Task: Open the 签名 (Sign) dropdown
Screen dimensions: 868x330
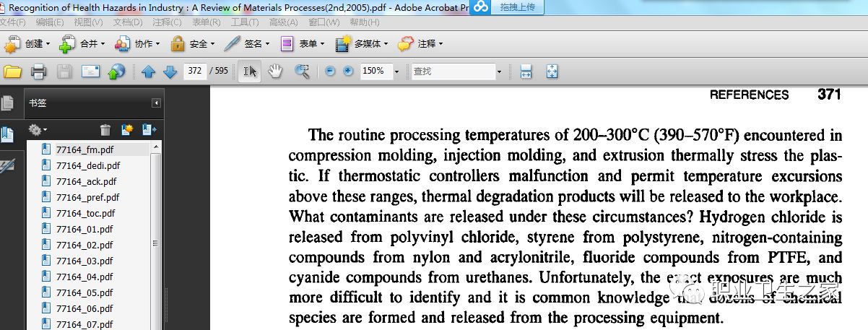Action: [x=247, y=44]
